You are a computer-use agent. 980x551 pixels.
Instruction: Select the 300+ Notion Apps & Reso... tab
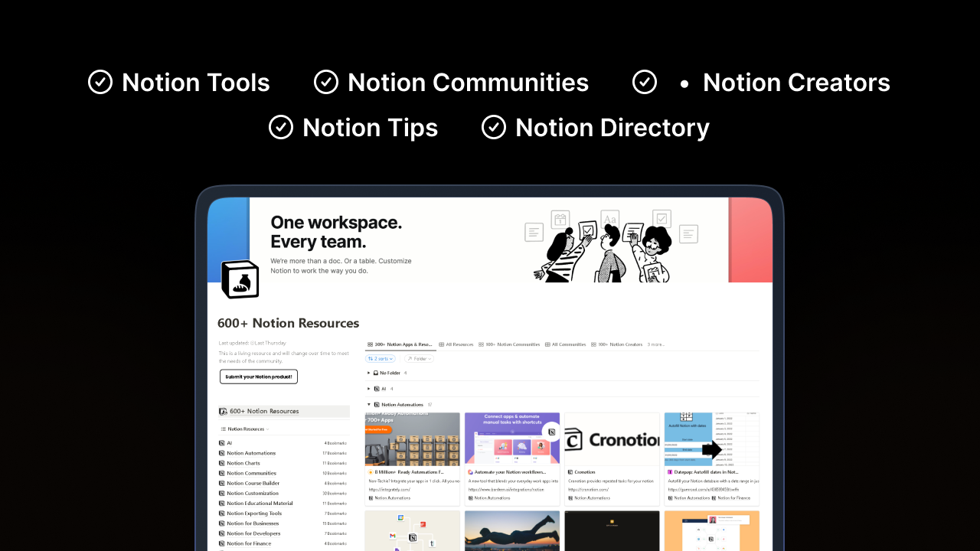[400, 344]
